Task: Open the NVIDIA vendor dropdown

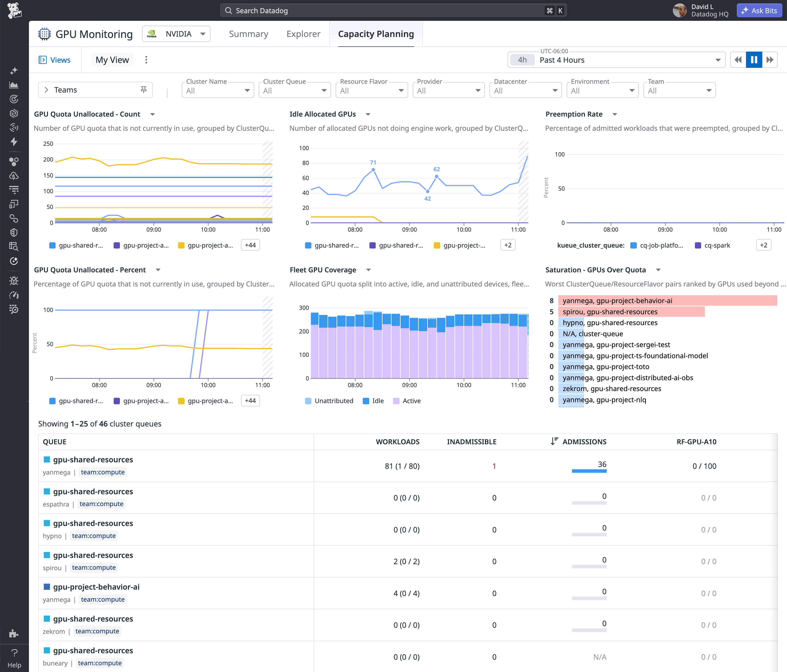Action: 176,34
